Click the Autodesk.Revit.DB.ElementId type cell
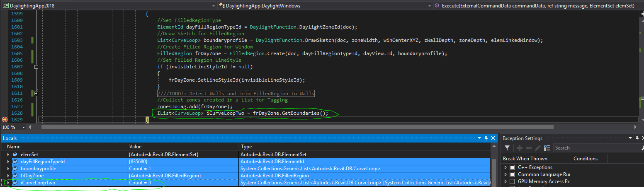The width and height of the screenshot is (644, 191). pyautogui.click(x=364, y=162)
